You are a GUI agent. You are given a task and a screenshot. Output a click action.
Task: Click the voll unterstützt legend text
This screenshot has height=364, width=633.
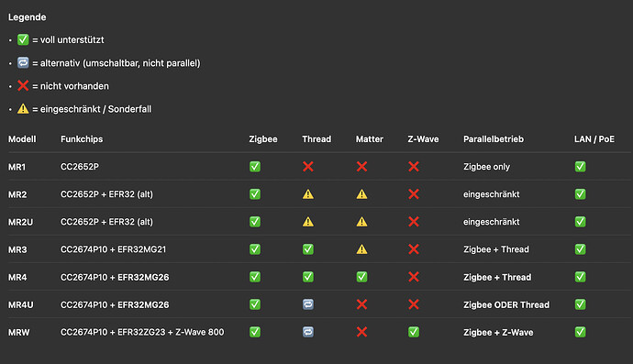72,40
